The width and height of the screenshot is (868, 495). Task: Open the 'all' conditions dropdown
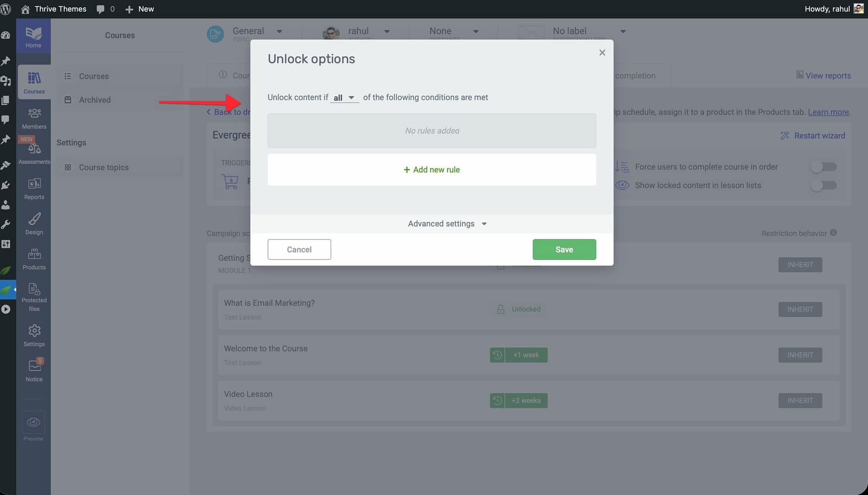(x=344, y=98)
